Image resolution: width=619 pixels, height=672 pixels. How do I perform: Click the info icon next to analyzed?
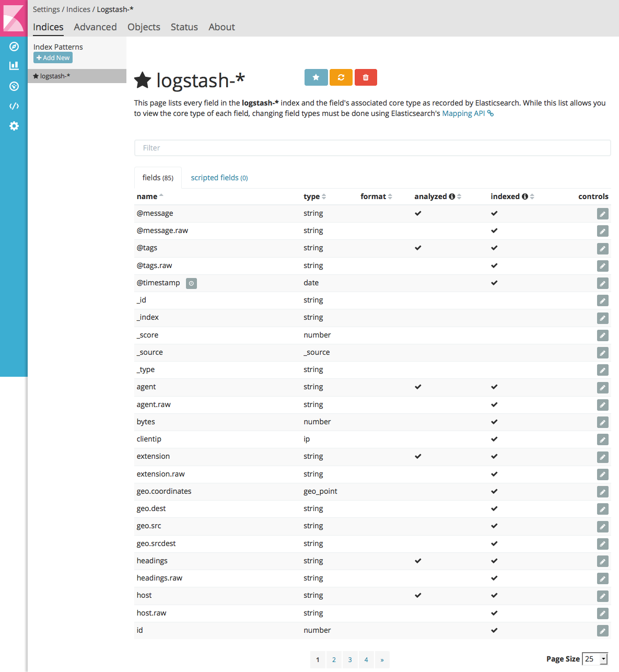452,196
